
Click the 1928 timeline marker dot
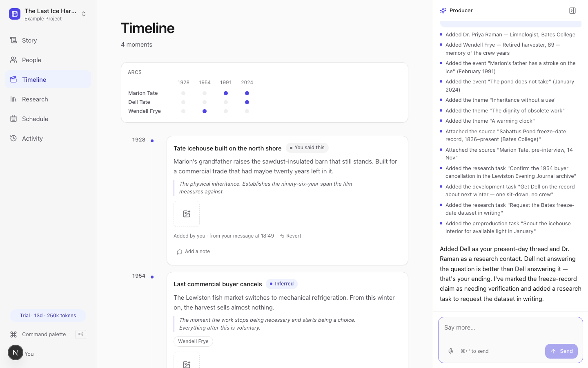click(152, 141)
